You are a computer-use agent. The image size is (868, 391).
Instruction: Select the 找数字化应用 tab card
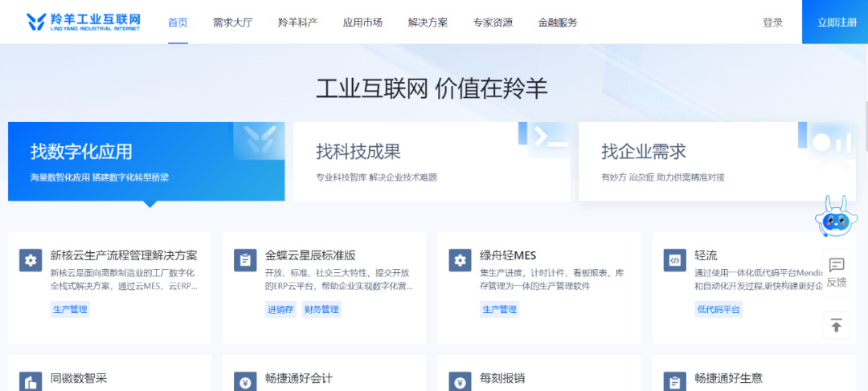tap(146, 161)
